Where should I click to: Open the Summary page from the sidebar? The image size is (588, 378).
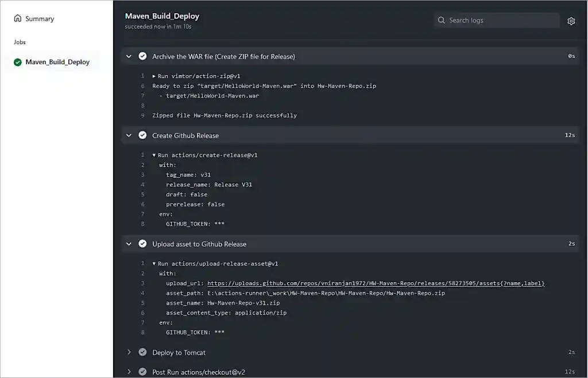(39, 18)
